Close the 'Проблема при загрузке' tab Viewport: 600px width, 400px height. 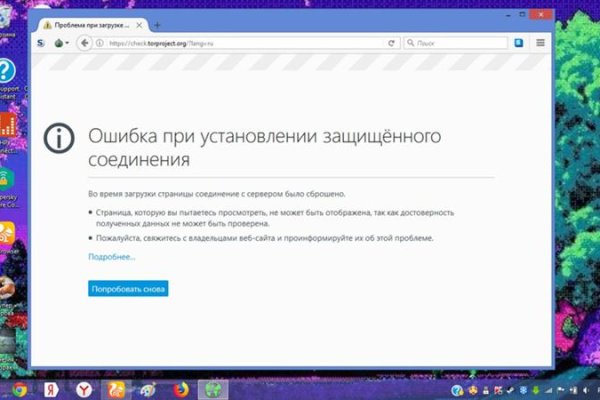[x=140, y=24]
